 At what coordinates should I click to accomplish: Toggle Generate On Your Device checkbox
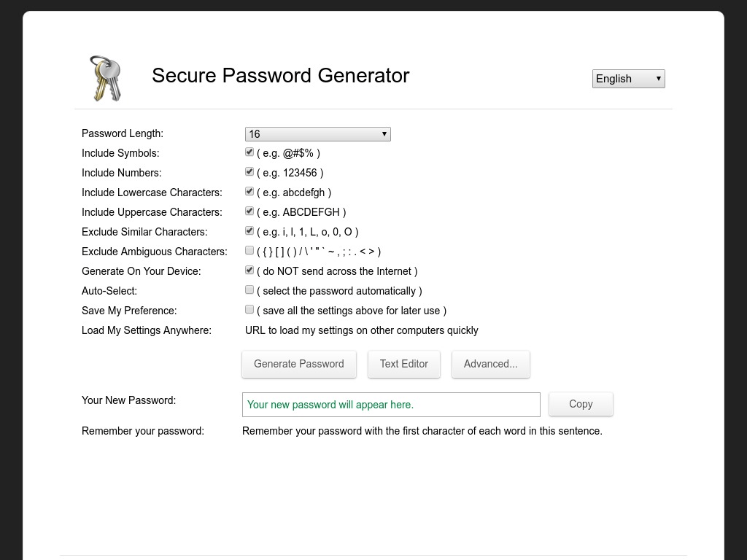point(249,271)
